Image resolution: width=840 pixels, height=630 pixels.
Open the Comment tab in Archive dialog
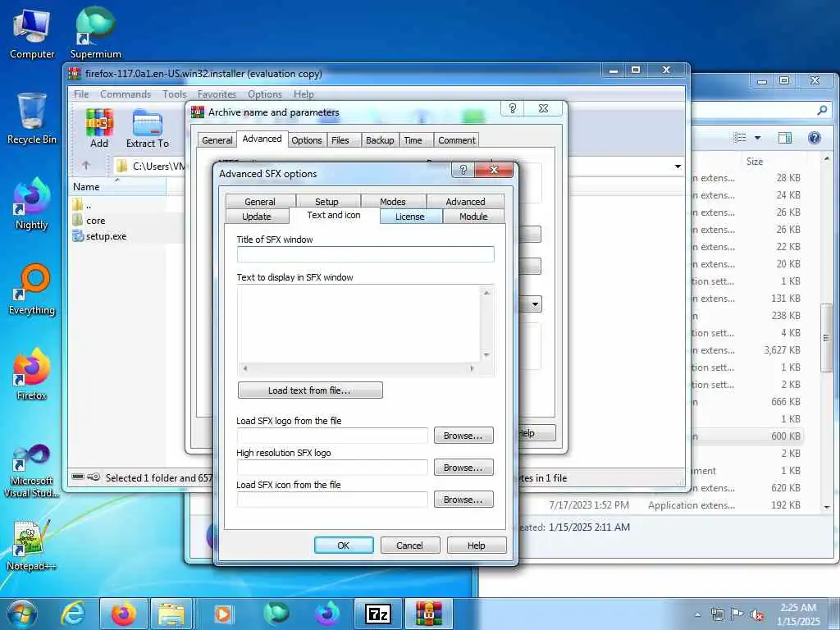[456, 139]
